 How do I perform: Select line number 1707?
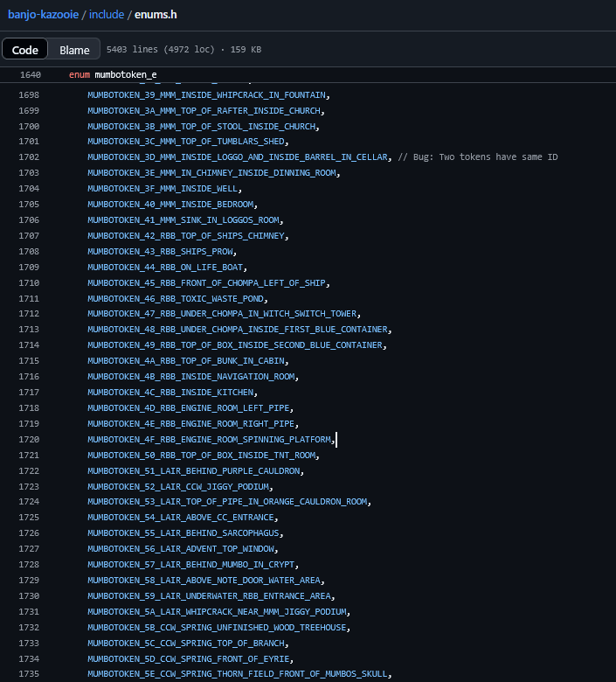click(29, 236)
